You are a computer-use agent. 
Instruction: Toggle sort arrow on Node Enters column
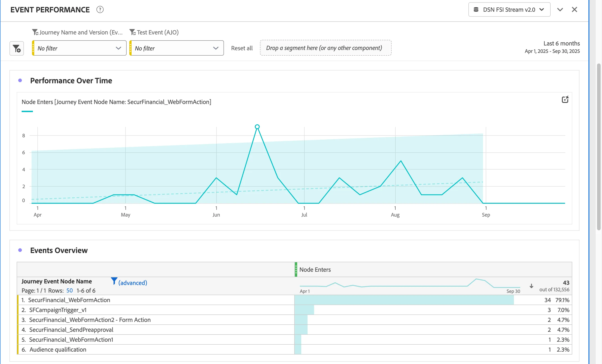coord(531,286)
